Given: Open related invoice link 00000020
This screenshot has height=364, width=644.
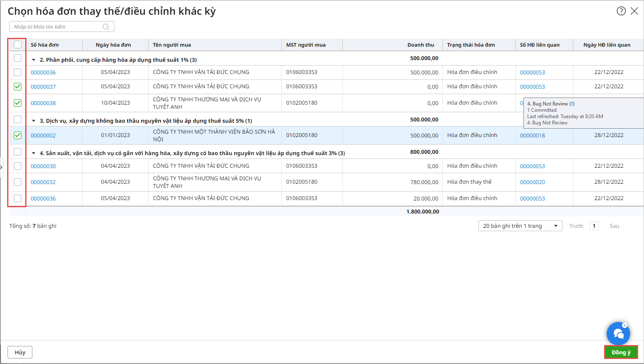Looking at the screenshot, I should tap(532, 182).
